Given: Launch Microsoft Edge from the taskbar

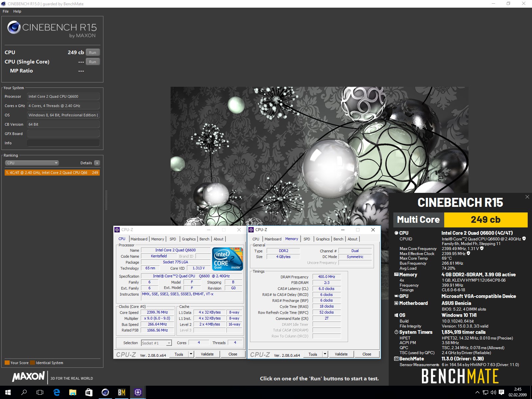Looking at the screenshot, I should [57, 392].
